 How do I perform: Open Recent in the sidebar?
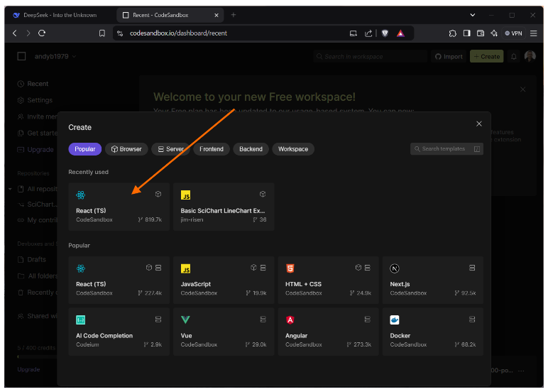[x=33, y=84]
